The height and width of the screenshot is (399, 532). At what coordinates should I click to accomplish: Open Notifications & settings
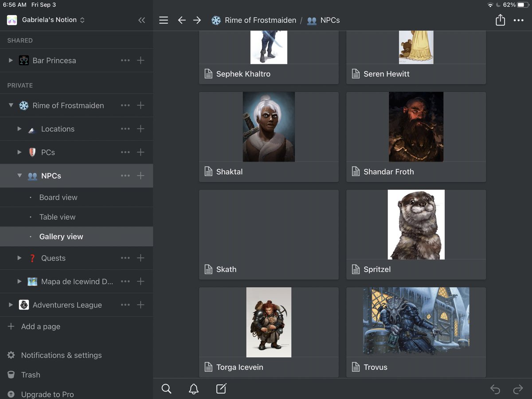click(61, 355)
